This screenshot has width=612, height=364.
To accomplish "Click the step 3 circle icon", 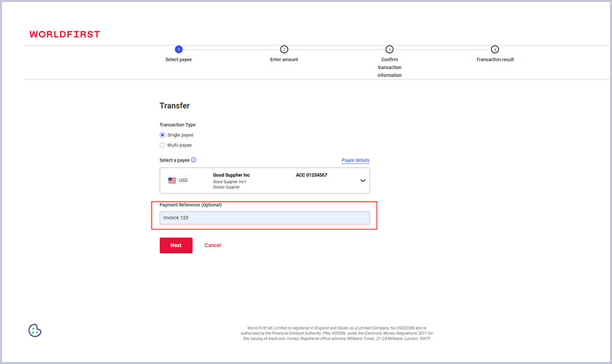I will tap(390, 49).
